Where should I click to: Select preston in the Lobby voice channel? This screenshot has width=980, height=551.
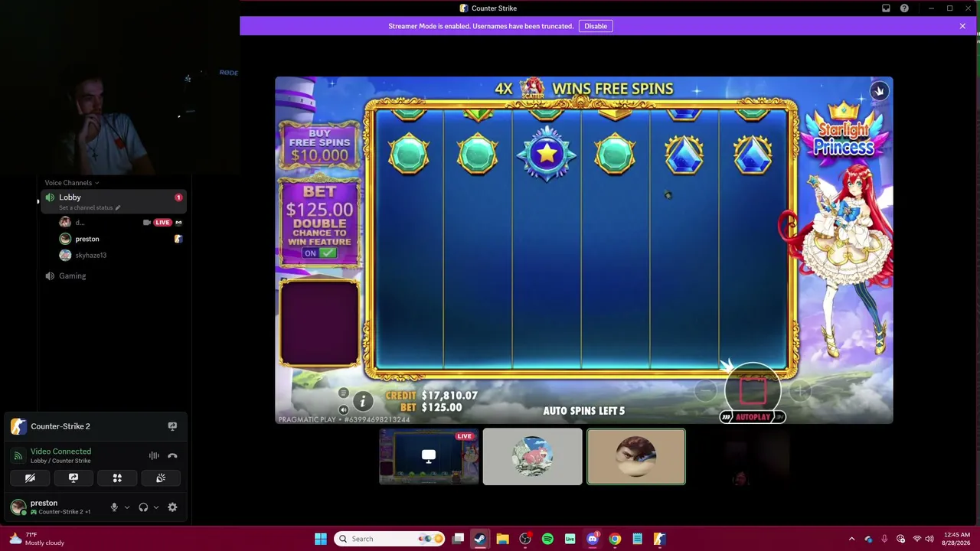(121, 239)
